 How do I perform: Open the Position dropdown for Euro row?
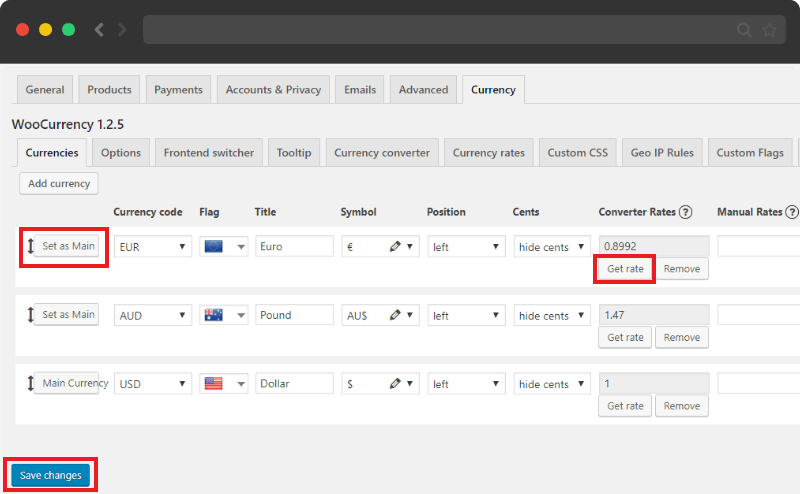466,246
